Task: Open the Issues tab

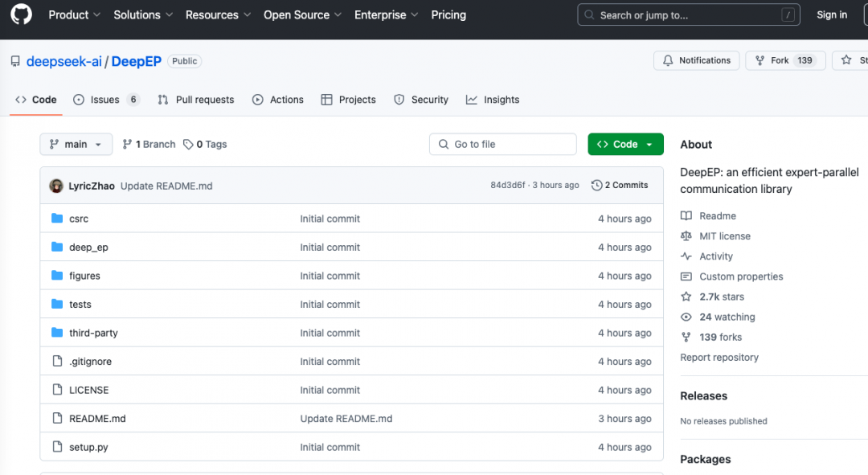Action: 106,100
